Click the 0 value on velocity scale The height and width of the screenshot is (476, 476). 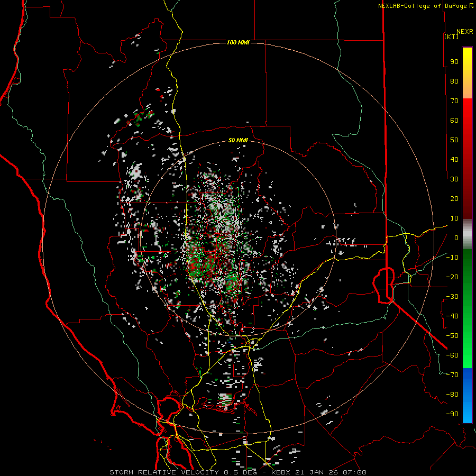click(x=456, y=238)
